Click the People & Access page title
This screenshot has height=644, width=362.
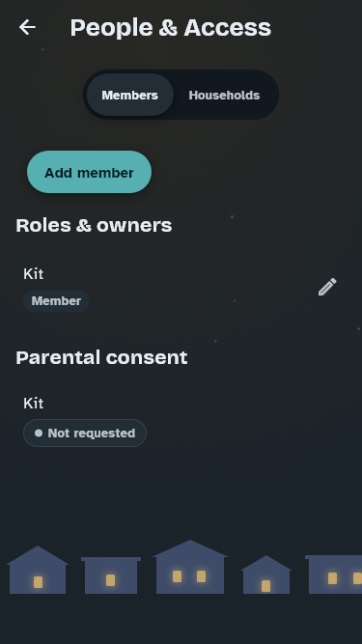click(171, 28)
